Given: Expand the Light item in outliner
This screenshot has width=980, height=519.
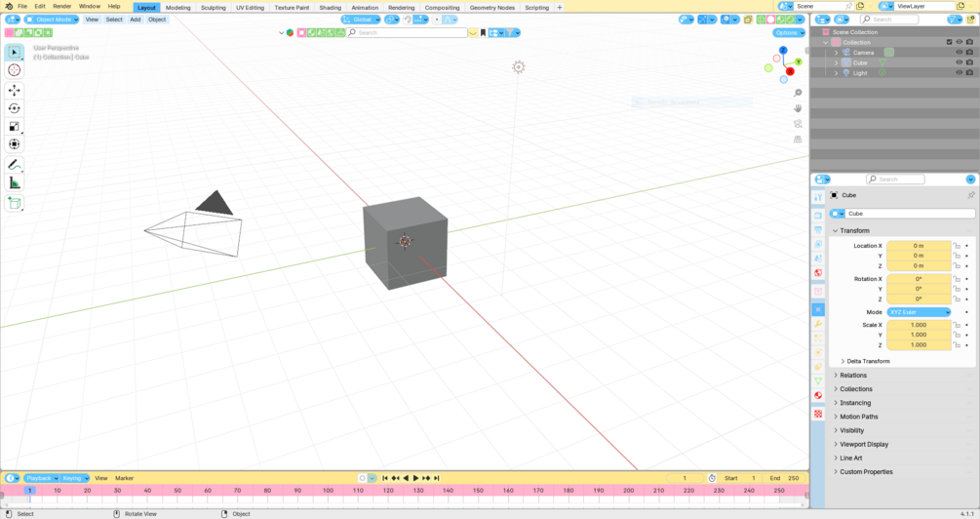Looking at the screenshot, I should click(x=837, y=72).
